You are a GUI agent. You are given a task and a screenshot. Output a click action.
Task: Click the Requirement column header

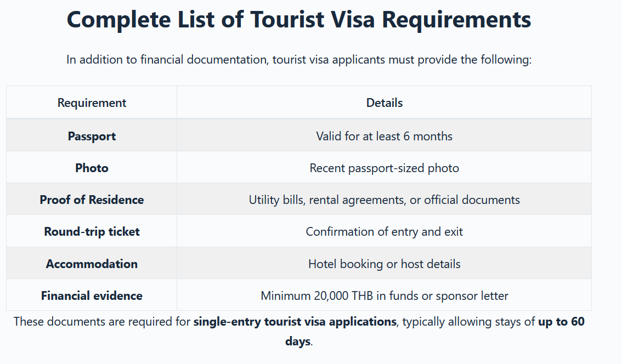(x=92, y=103)
